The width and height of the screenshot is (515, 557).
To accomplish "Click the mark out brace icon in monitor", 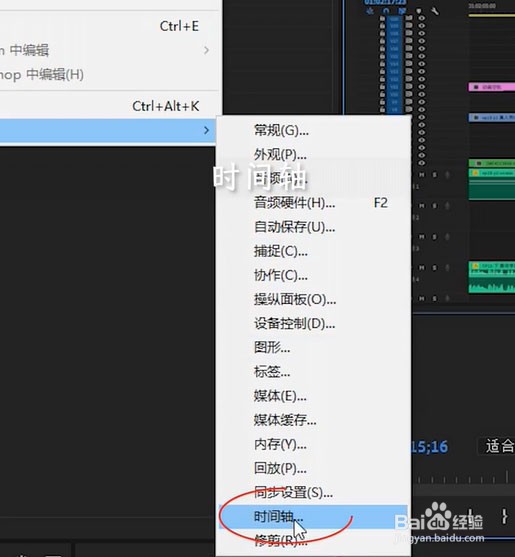I will tap(504, 517).
